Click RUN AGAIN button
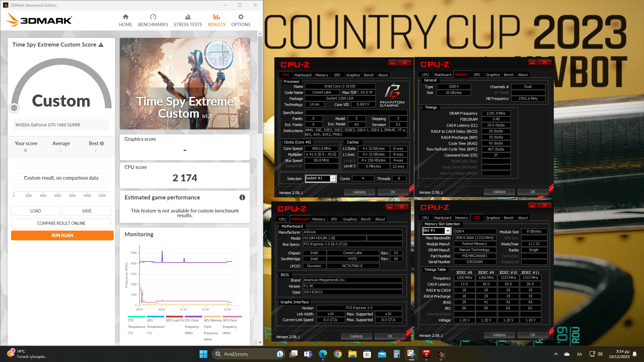 [x=62, y=235]
